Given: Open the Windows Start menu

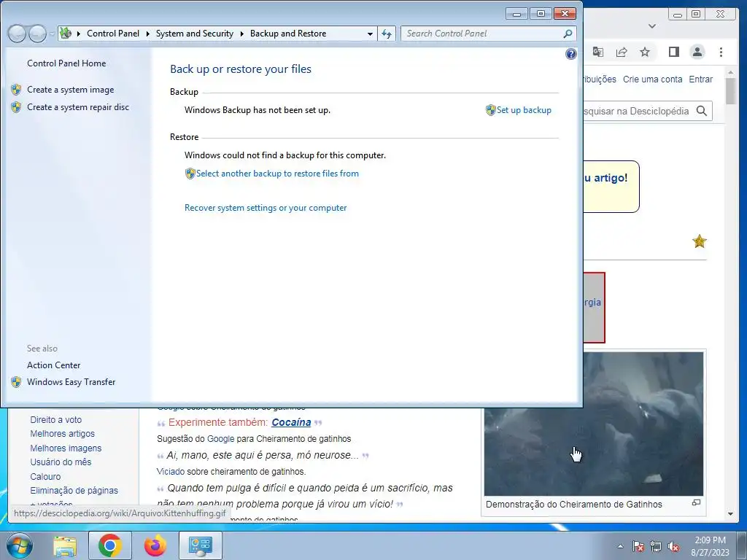Looking at the screenshot, I should coord(18,545).
